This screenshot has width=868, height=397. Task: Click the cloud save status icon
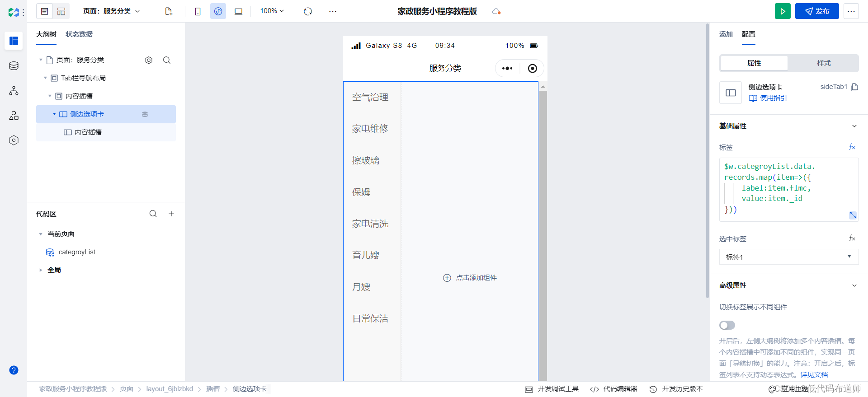click(496, 11)
